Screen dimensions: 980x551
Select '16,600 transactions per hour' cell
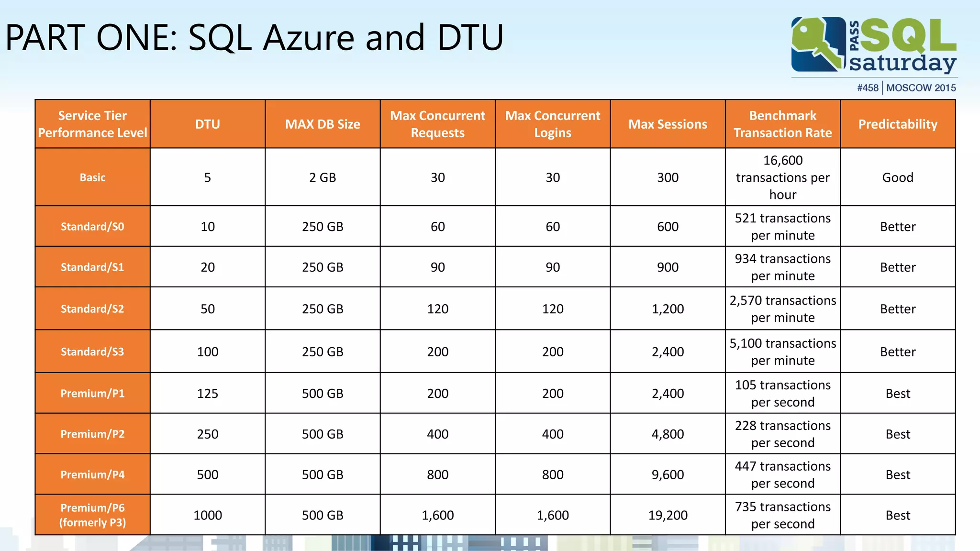(x=783, y=177)
